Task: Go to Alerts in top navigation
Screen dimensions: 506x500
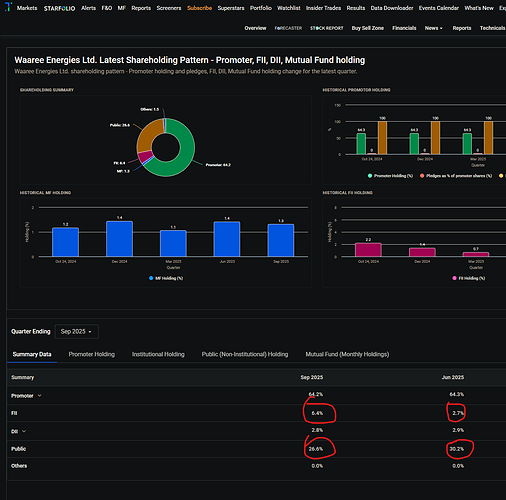Action: (x=88, y=8)
